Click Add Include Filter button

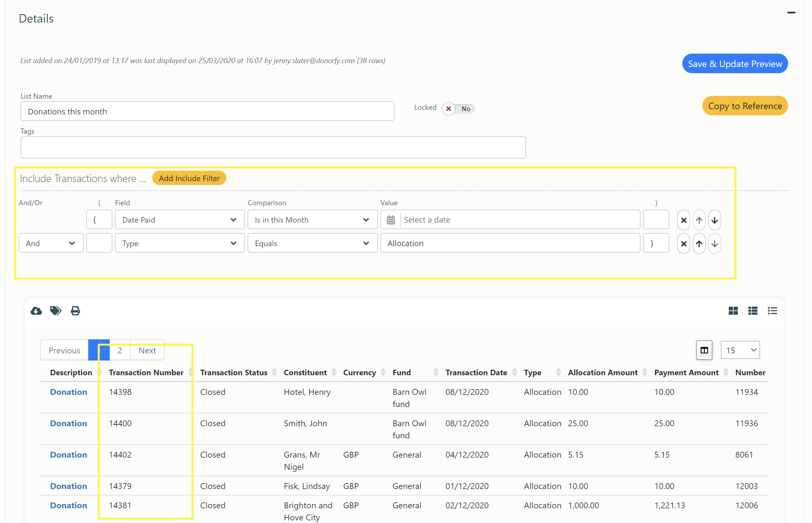click(189, 178)
